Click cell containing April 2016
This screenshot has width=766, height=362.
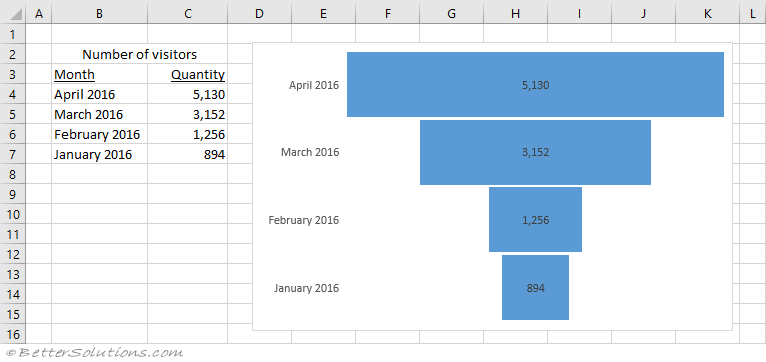click(99, 94)
